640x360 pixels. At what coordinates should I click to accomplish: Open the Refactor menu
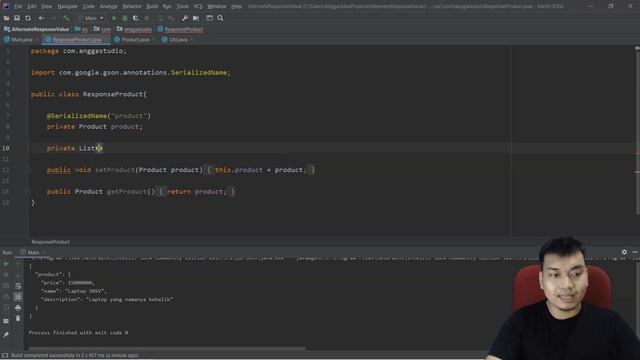(x=132, y=6)
